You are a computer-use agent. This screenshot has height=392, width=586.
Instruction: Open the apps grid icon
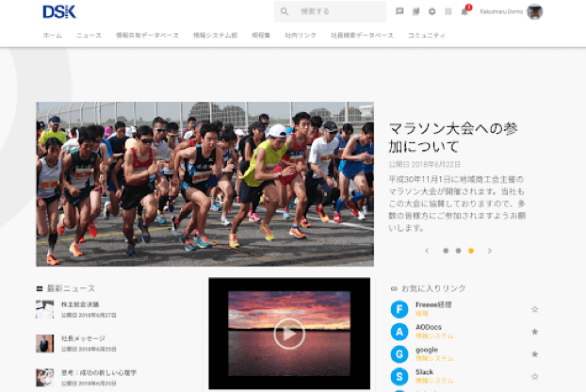(448, 11)
